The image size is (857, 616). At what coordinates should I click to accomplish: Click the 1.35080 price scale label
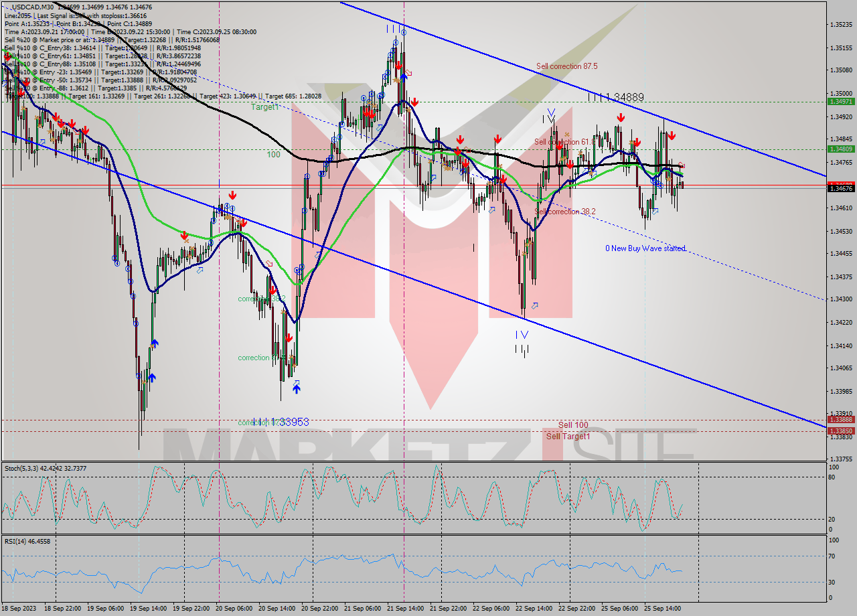point(841,70)
